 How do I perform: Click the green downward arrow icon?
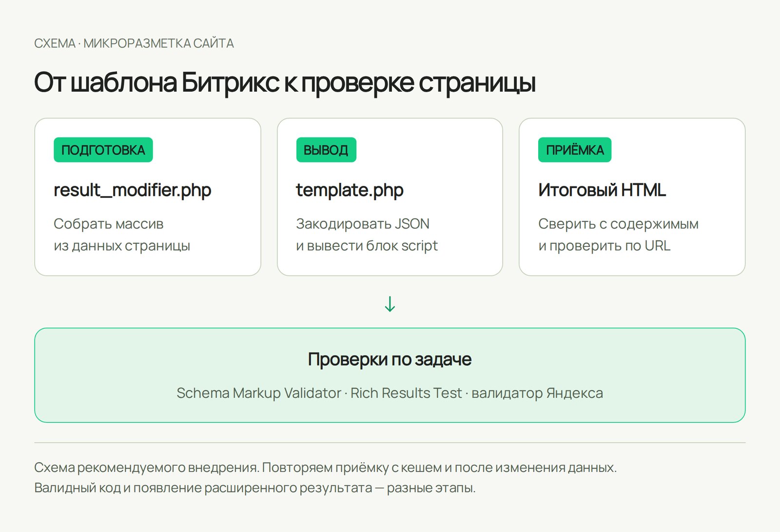click(x=390, y=304)
